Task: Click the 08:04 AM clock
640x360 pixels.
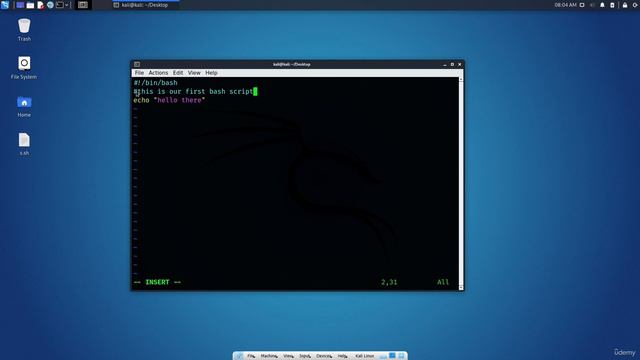Action: (x=565, y=5)
